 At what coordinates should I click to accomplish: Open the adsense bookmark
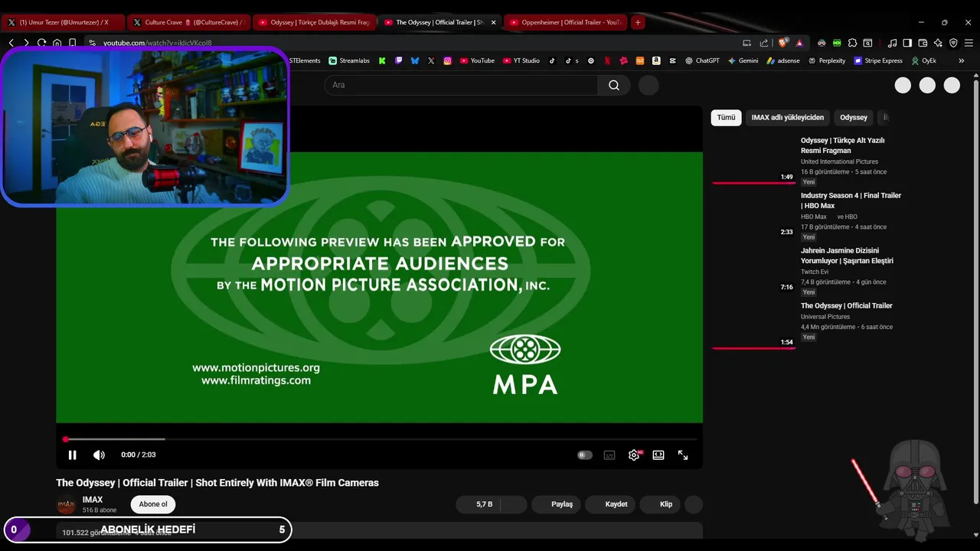click(x=783, y=60)
